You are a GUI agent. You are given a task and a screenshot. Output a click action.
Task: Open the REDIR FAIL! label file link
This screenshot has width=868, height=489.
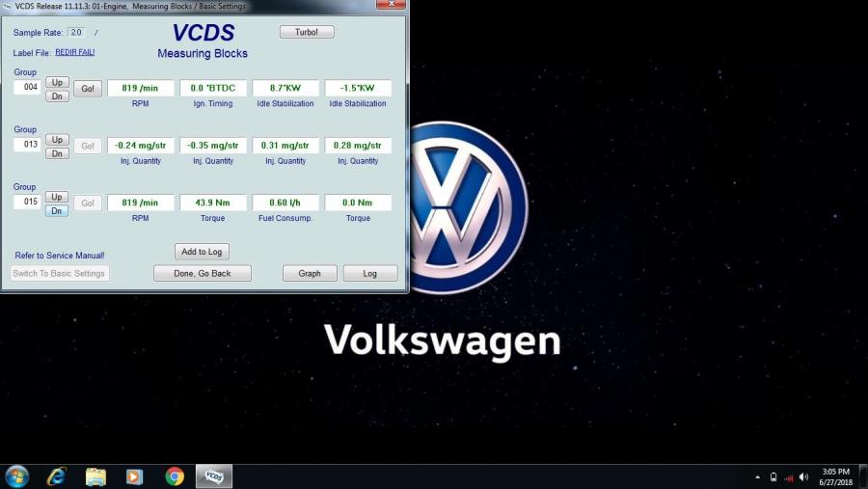coord(75,52)
